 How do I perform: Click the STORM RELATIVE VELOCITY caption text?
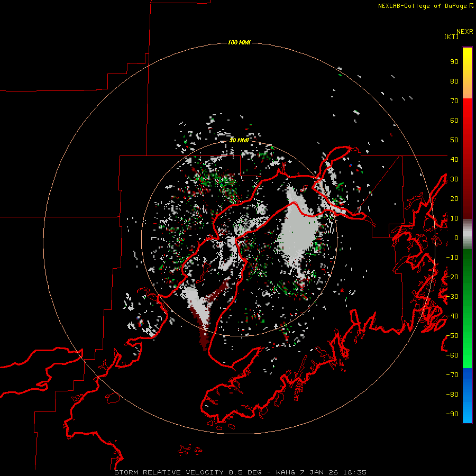[x=240, y=472]
